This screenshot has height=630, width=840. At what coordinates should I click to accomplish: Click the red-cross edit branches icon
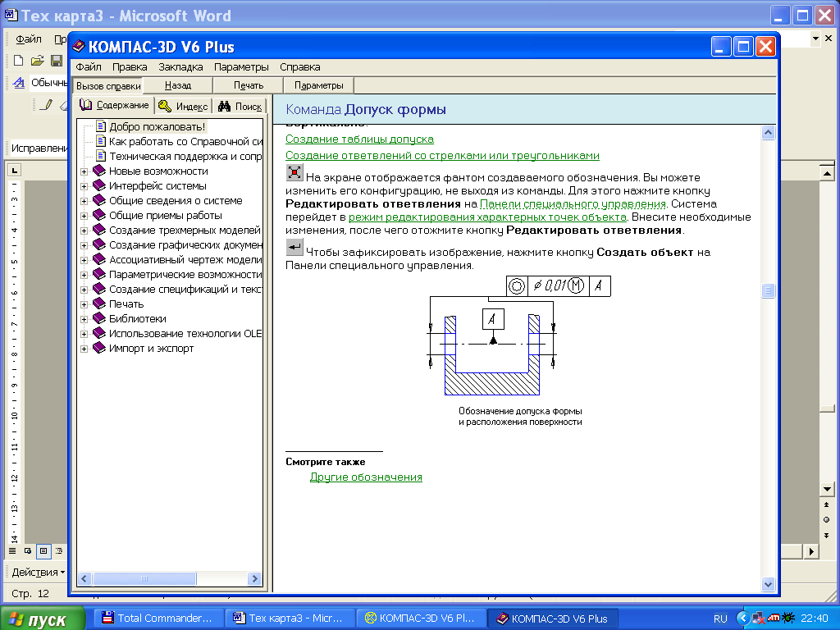[294, 172]
